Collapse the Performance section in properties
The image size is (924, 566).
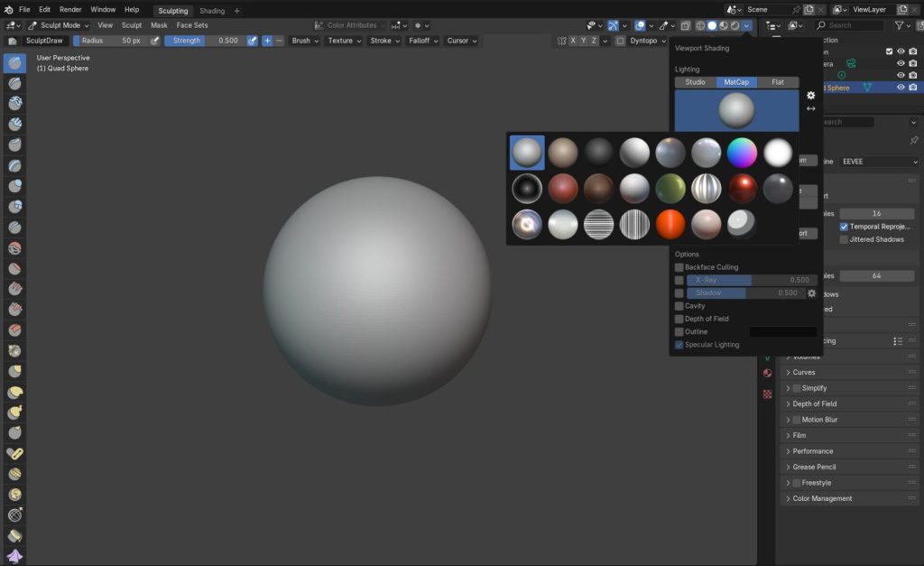814,450
